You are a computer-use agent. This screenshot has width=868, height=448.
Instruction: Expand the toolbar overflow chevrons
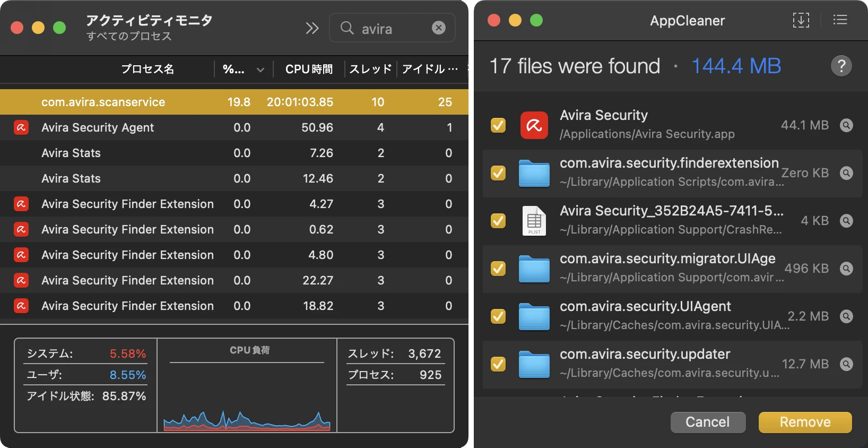coord(312,28)
